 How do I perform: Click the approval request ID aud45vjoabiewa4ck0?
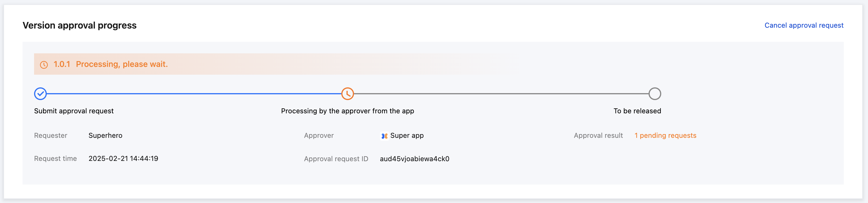coord(414,159)
